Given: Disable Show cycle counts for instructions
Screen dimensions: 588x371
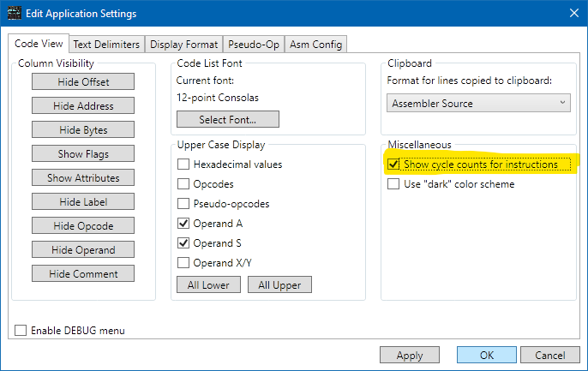Looking at the screenshot, I should (393, 165).
